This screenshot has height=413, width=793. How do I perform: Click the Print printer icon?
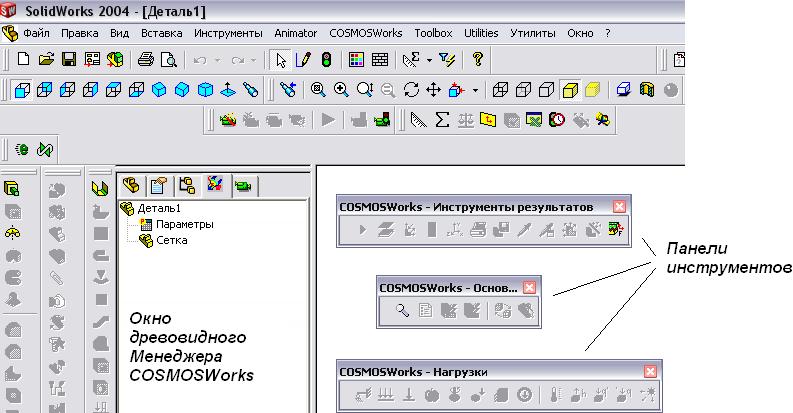point(146,60)
